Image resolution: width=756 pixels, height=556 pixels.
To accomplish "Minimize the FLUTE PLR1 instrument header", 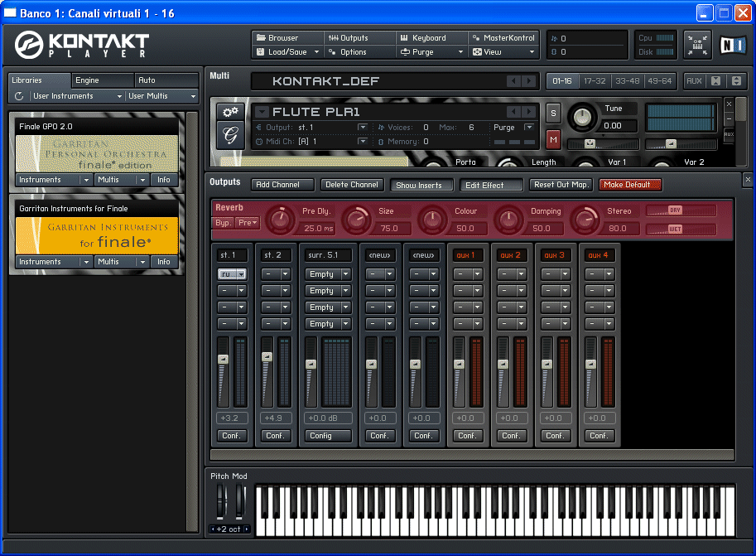I will click(x=729, y=118).
